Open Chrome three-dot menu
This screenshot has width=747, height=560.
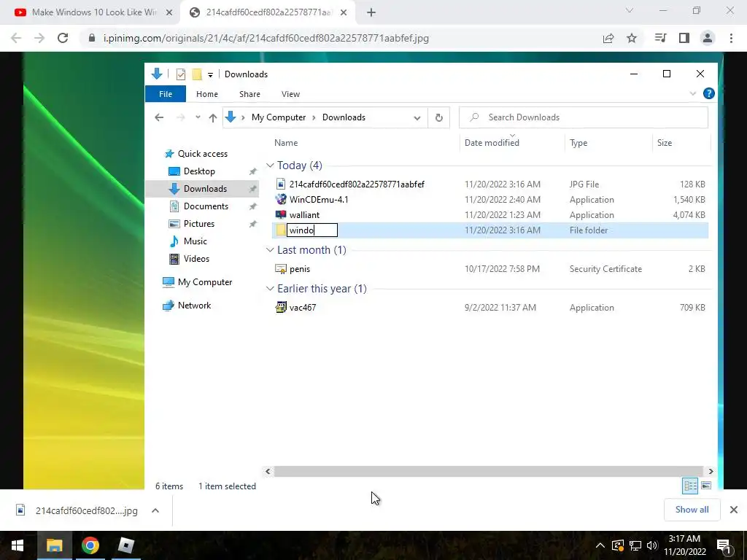click(731, 38)
